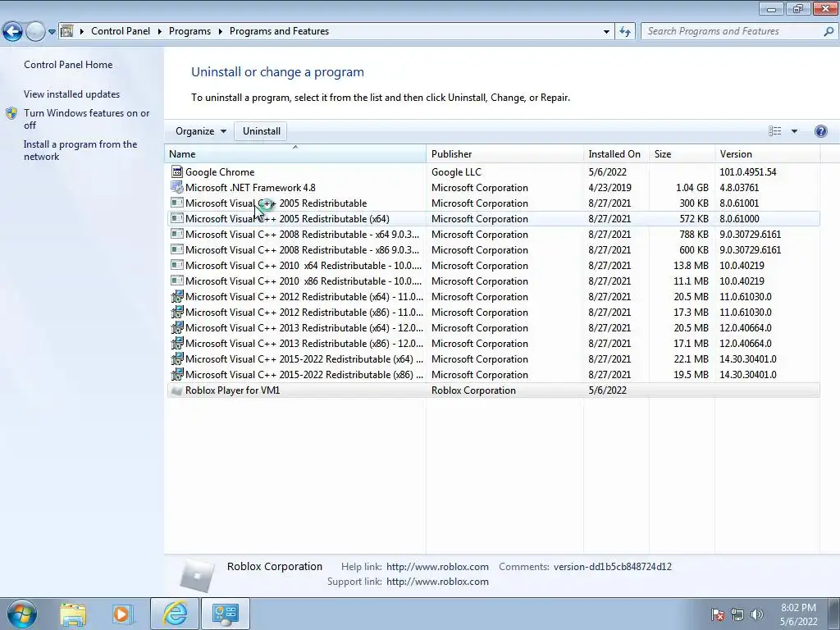Open View installed updates link

pyautogui.click(x=72, y=94)
